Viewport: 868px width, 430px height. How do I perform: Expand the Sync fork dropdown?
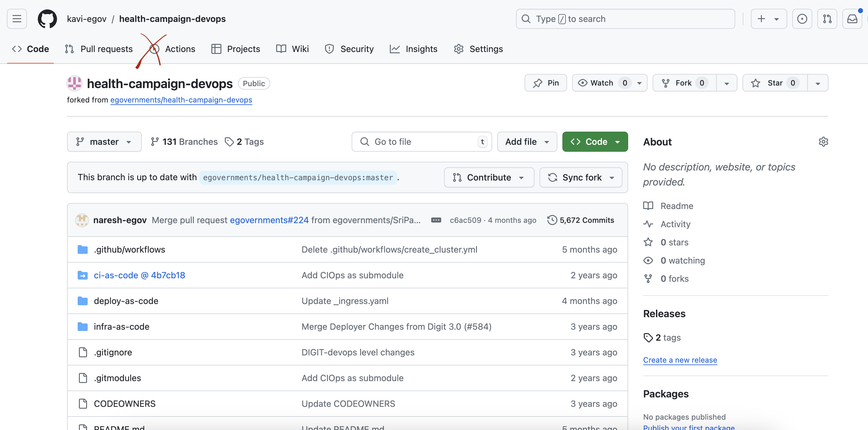tap(581, 177)
